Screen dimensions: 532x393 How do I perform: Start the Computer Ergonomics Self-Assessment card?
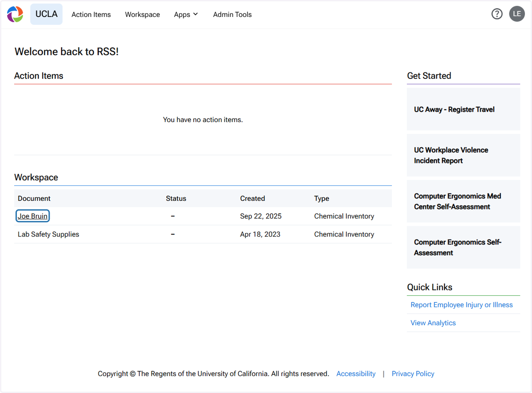coord(463,248)
